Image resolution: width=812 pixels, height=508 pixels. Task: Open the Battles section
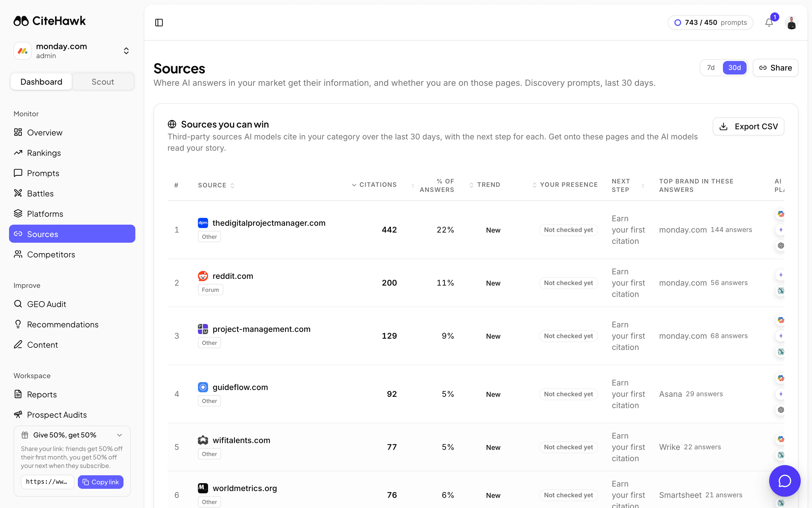pos(72,194)
